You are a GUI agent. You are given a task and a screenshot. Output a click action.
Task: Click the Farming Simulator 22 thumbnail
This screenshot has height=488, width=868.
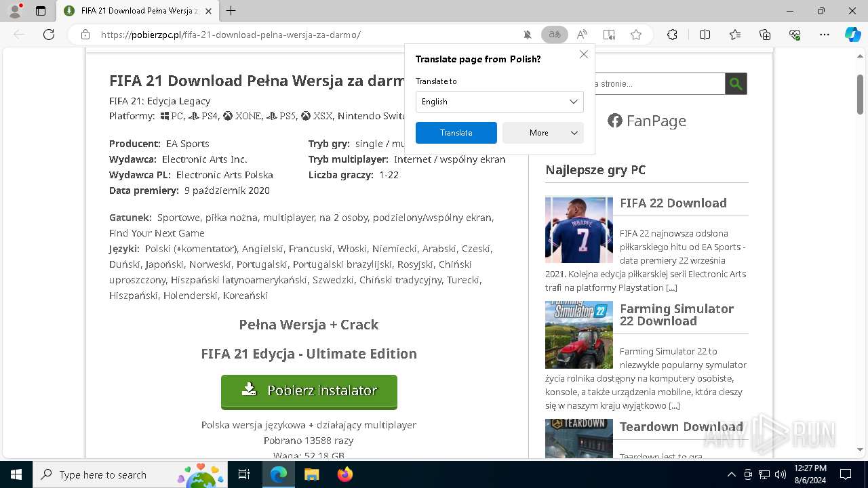tap(579, 335)
